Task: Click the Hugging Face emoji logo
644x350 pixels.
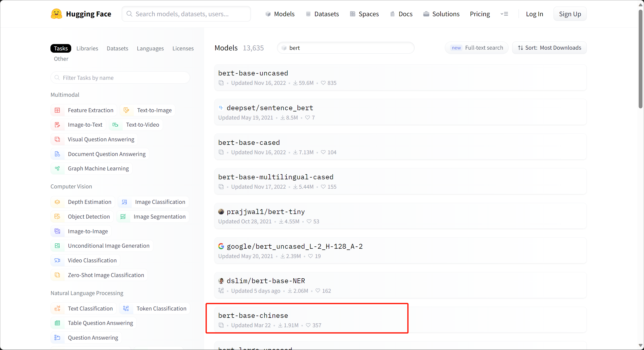Action: pos(56,14)
